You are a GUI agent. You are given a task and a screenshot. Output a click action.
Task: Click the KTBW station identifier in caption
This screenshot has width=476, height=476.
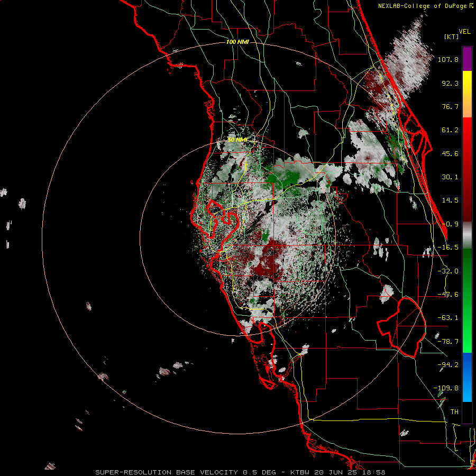pos(300,472)
